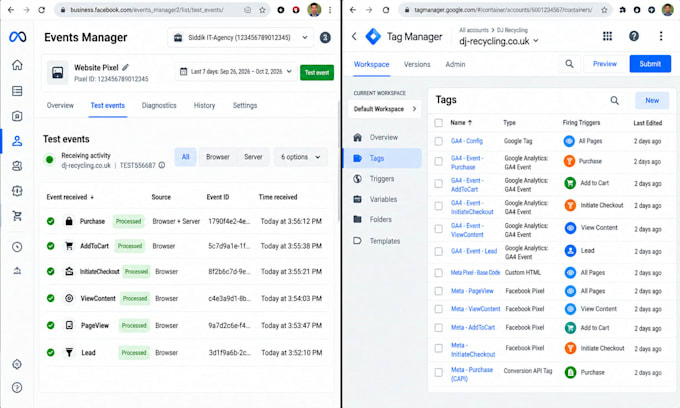The height and width of the screenshot is (408, 680).
Task: Check the GA4 - Event - AddToCart checkbox
Action: pos(438,183)
